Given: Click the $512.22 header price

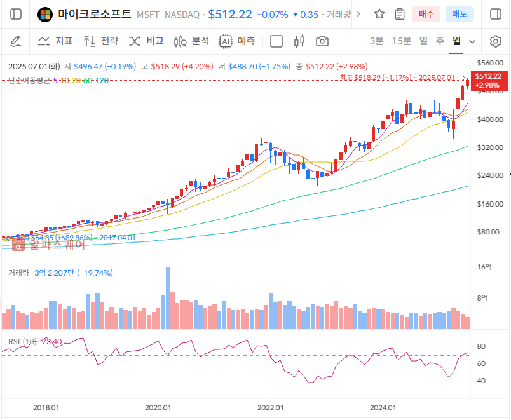Looking at the screenshot, I should click(x=230, y=15).
